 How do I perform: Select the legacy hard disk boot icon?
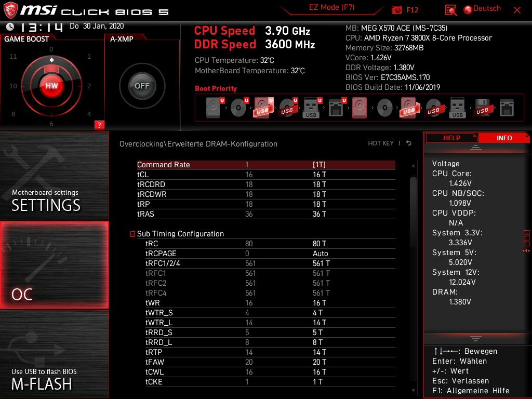pos(360,108)
